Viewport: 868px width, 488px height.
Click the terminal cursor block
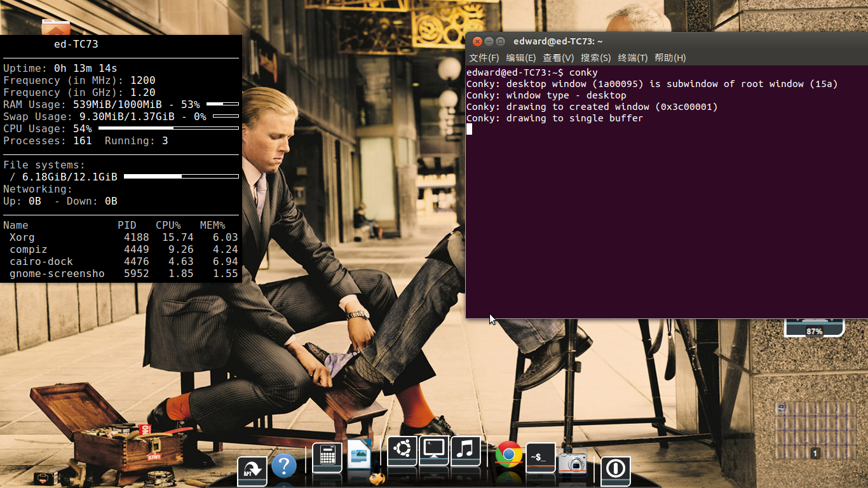[x=469, y=129]
